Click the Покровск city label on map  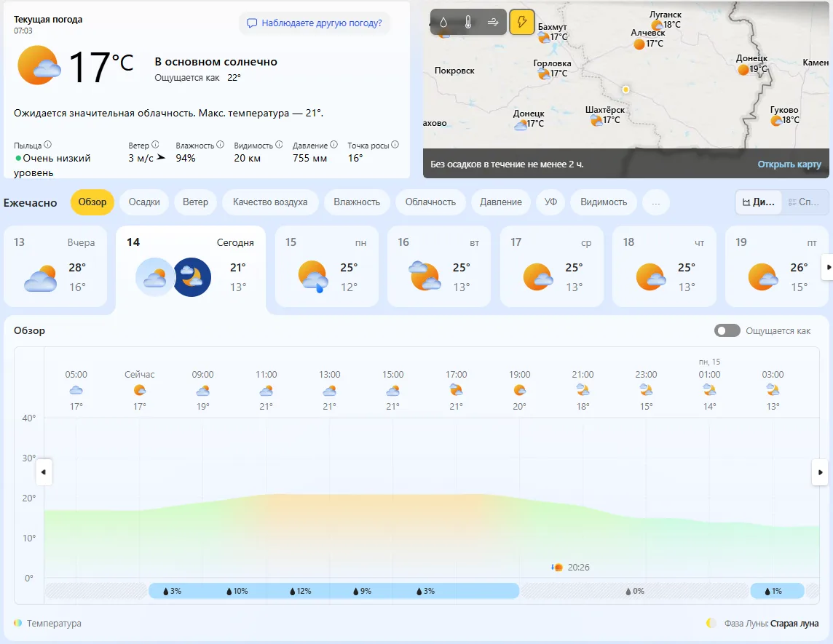point(454,71)
